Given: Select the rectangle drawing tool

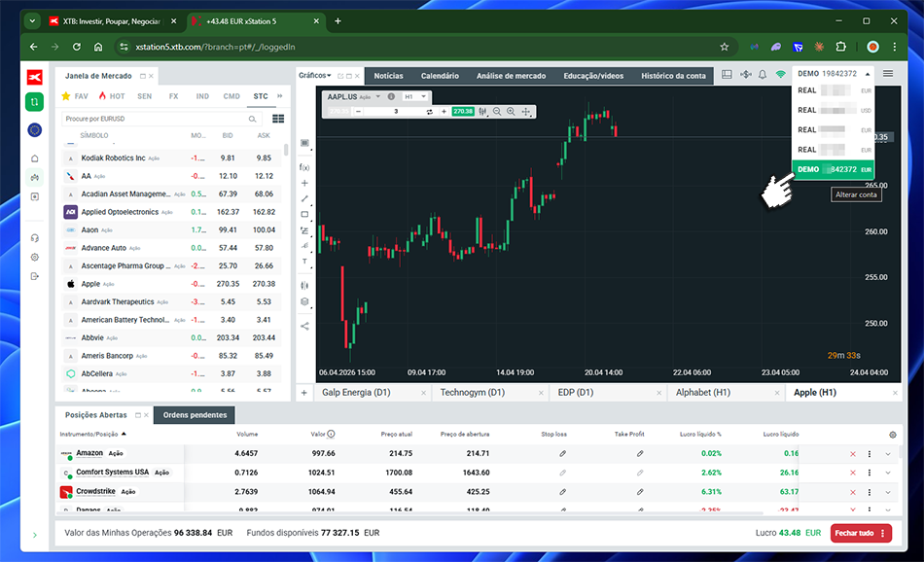Looking at the screenshot, I should tap(304, 215).
